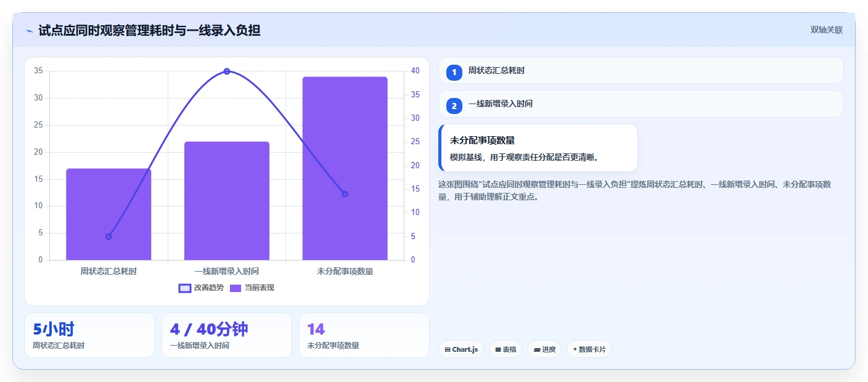868x382 pixels.
Task: Toggle the 改善趋势 legend swatch
Action: (x=184, y=288)
